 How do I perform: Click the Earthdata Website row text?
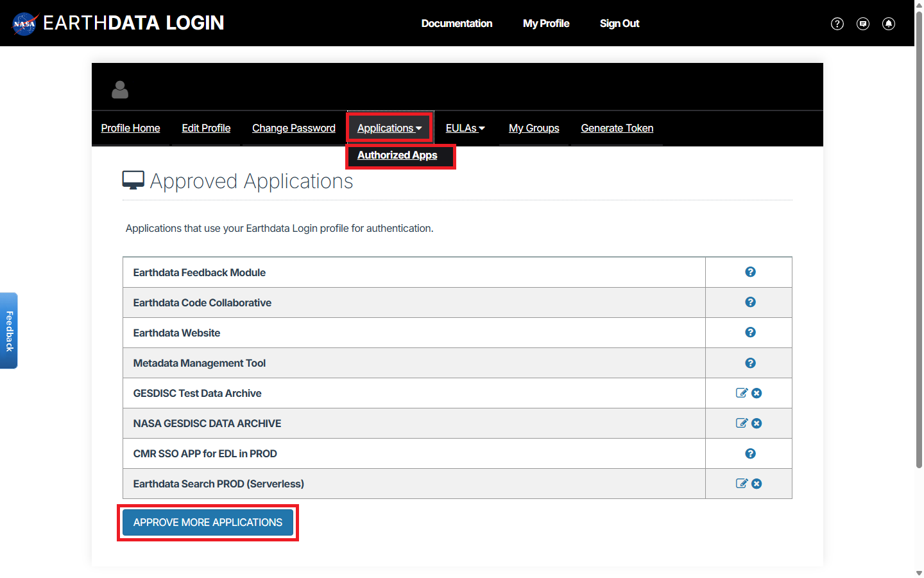(x=176, y=333)
